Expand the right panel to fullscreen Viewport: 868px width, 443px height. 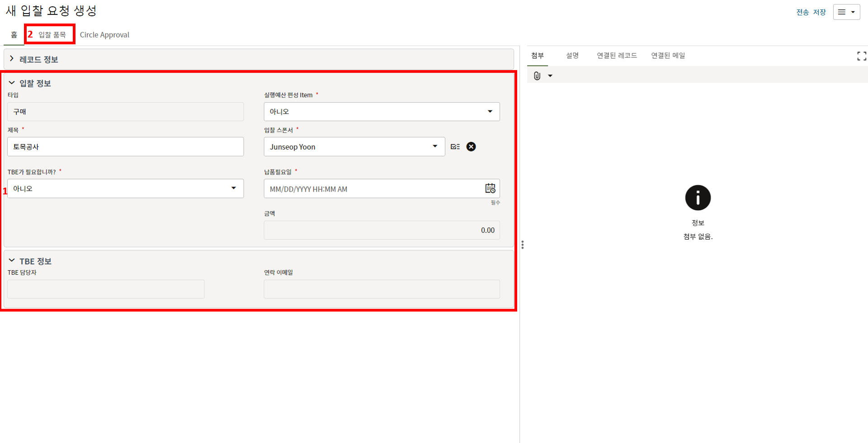861,56
